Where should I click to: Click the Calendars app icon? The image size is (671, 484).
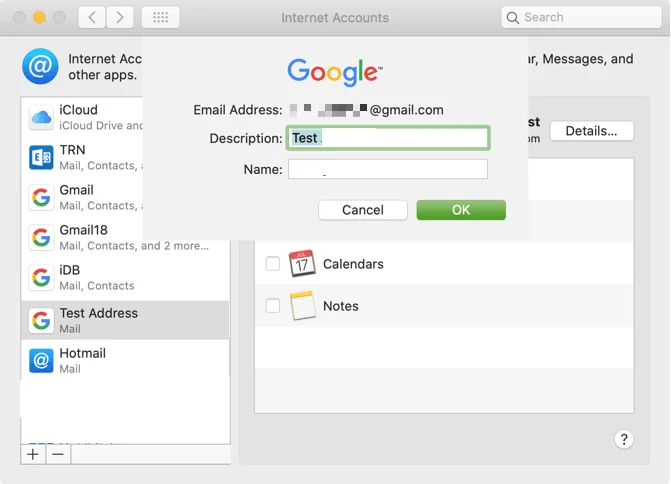coord(302,263)
